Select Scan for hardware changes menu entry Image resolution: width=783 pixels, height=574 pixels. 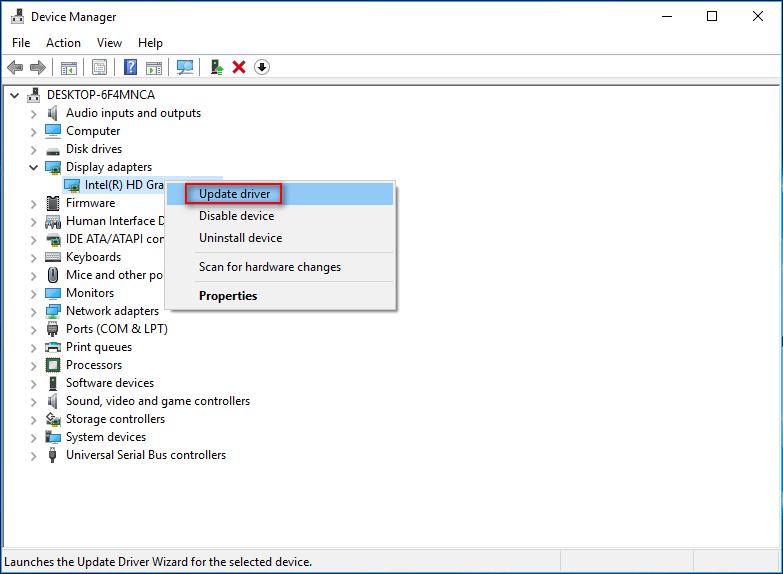(x=280, y=267)
